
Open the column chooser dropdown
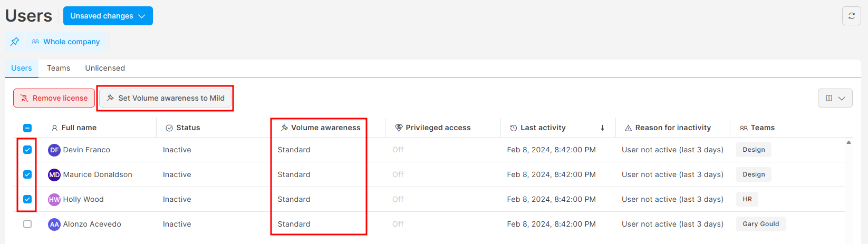coord(835,98)
